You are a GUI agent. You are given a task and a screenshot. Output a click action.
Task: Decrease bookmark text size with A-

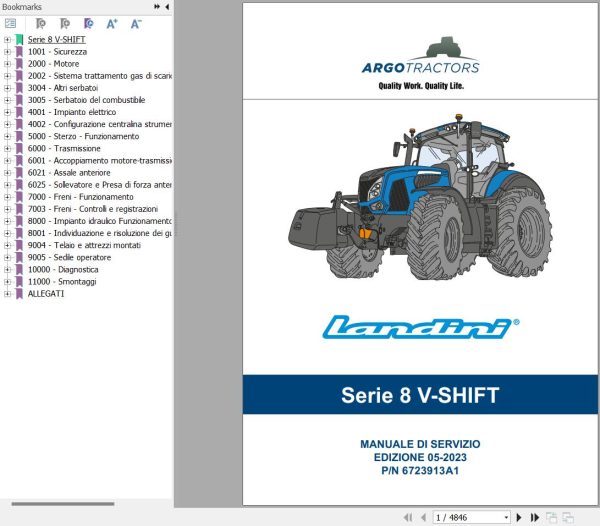click(136, 24)
